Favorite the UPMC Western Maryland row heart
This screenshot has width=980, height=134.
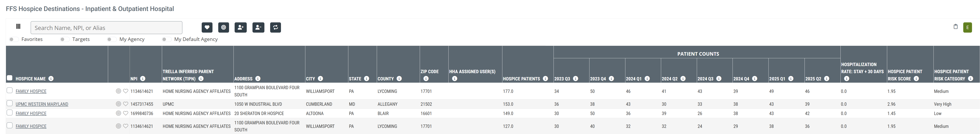[126, 104]
